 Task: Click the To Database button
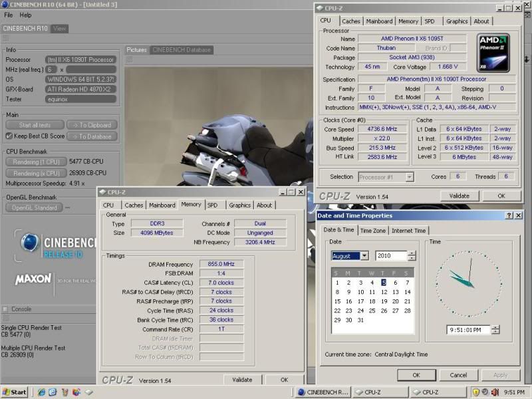[x=92, y=137]
